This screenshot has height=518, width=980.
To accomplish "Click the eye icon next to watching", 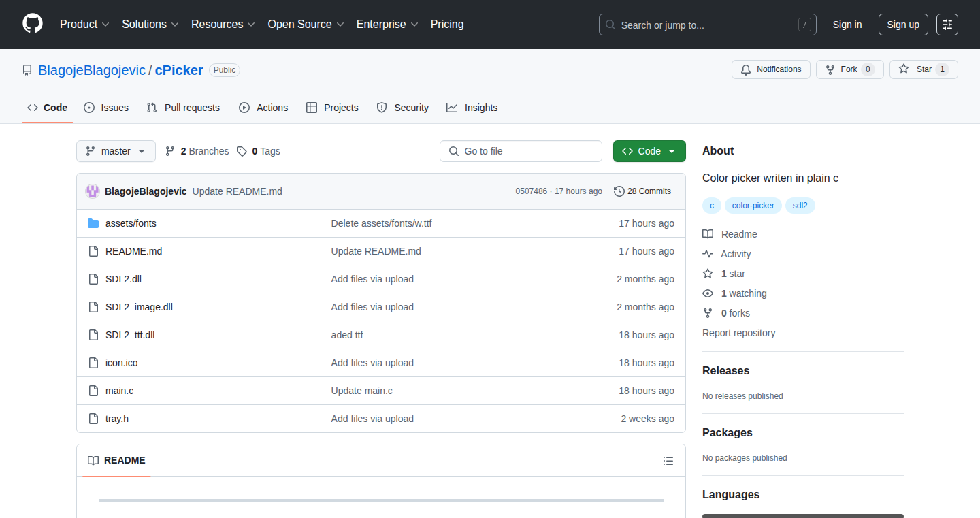I will coord(708,293).
